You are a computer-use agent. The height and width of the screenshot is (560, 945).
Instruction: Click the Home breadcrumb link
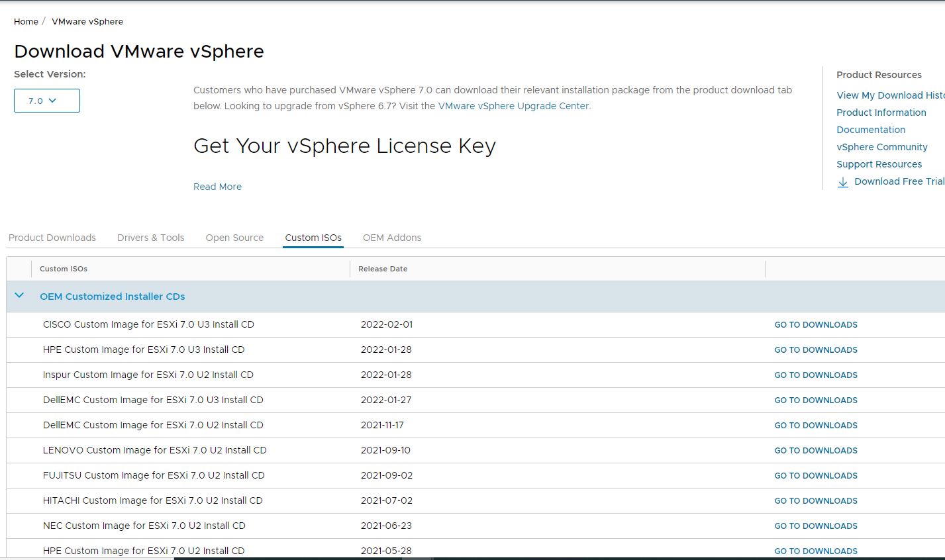(26, 21)
